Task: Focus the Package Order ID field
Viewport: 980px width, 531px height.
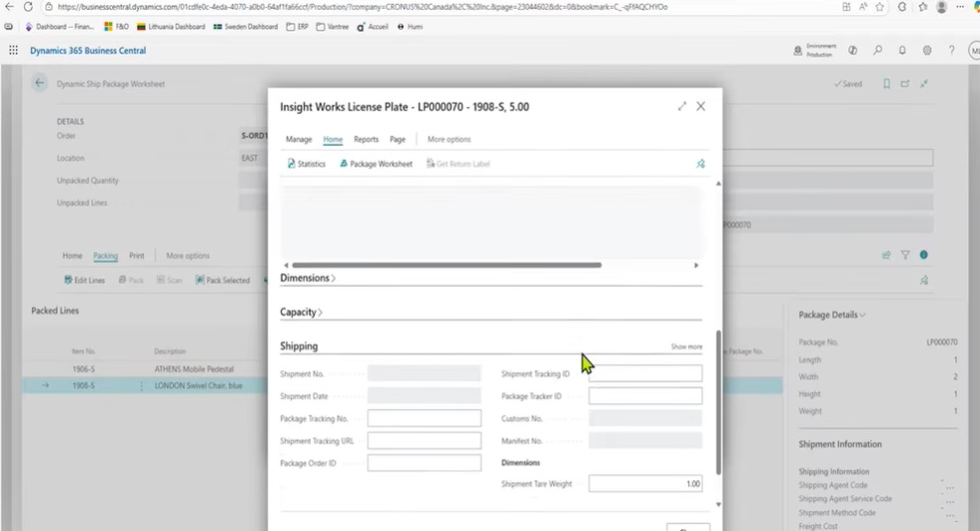Action: click(x=424, y=463)
